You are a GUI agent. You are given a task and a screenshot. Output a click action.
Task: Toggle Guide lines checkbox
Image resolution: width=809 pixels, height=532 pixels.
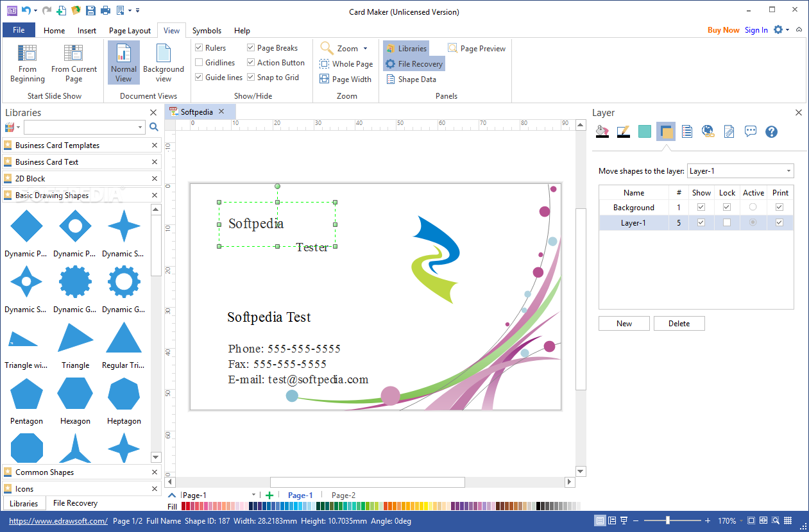pos(200,77)
